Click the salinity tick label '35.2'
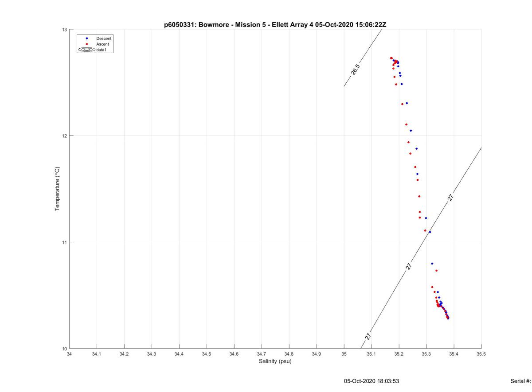532x392 pixels. click(399, 354)
